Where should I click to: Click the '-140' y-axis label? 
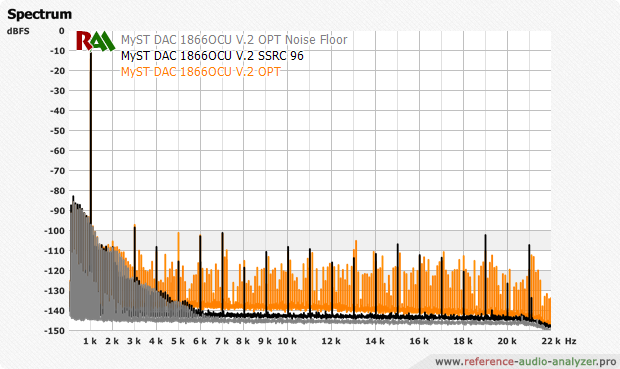(55, 311)
